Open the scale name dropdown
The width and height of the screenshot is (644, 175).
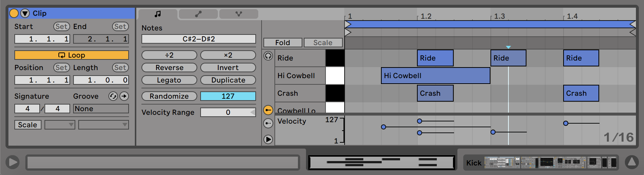tap(104, 125)
